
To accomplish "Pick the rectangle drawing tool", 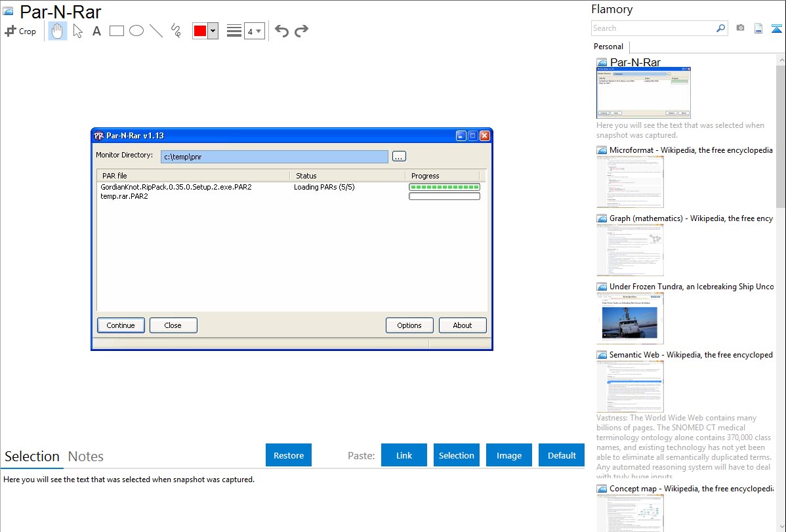I will tap(116, 31).
